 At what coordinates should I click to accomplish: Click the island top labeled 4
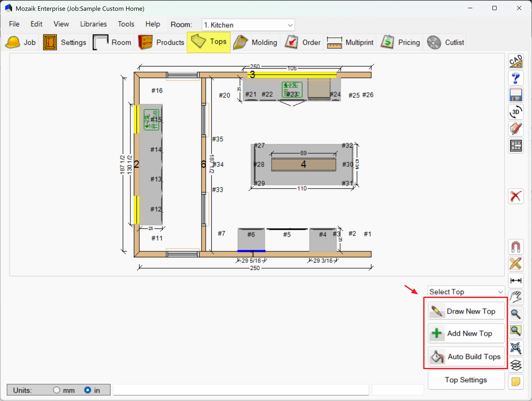303,164
